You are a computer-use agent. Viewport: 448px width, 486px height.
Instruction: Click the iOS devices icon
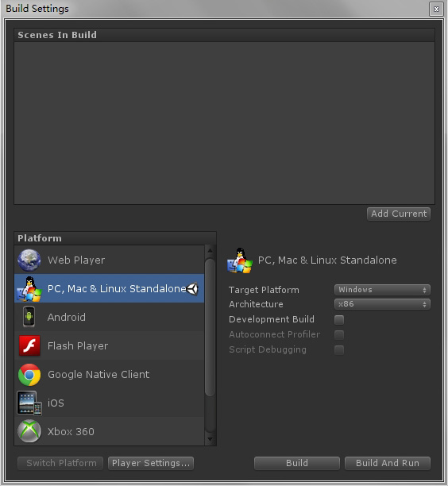[29, 403]
